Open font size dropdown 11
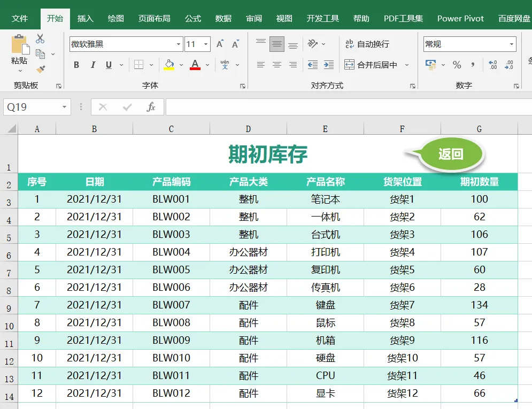The image size is (532, 409). click(206, 44)
